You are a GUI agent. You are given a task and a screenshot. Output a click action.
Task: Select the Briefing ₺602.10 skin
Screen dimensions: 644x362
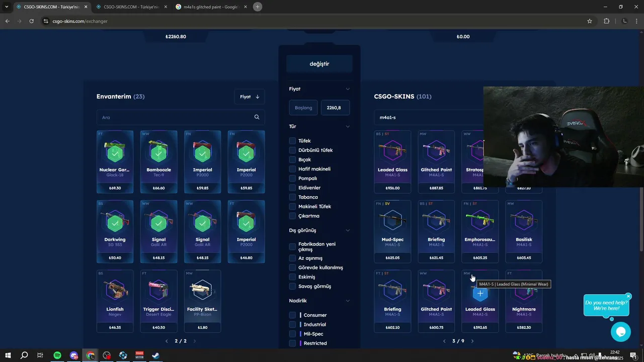coord(392,302)
